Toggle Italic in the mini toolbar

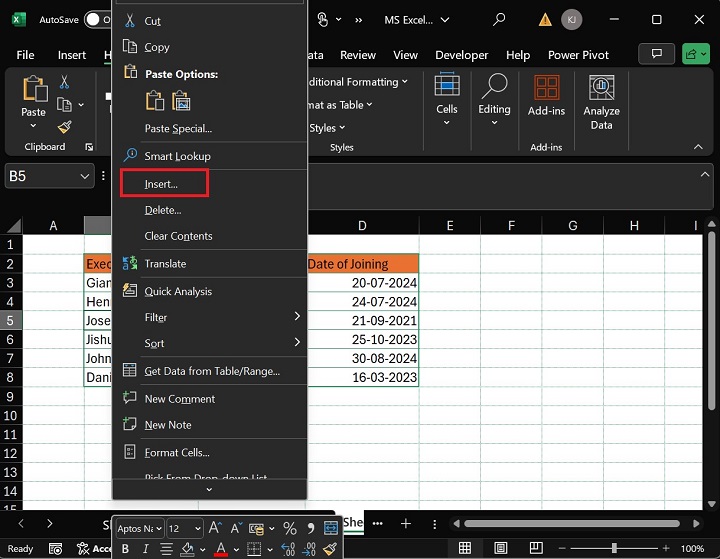coord(146,549)
